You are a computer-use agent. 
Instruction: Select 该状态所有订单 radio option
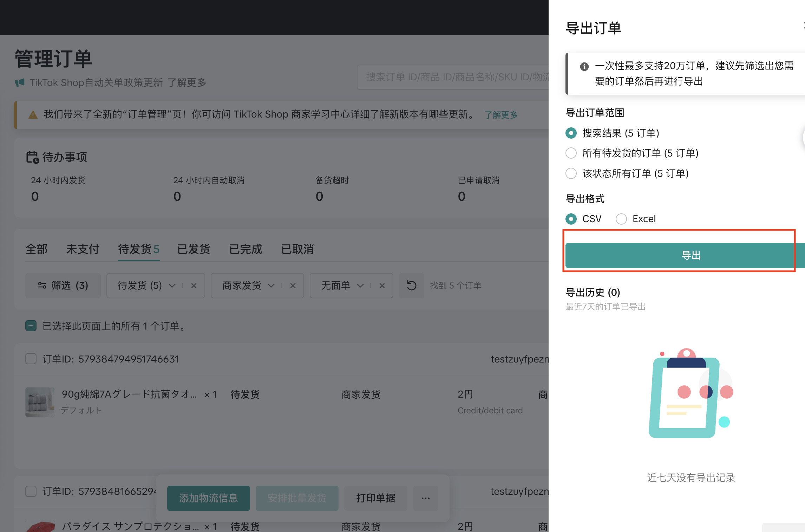[x=571, y=173]
